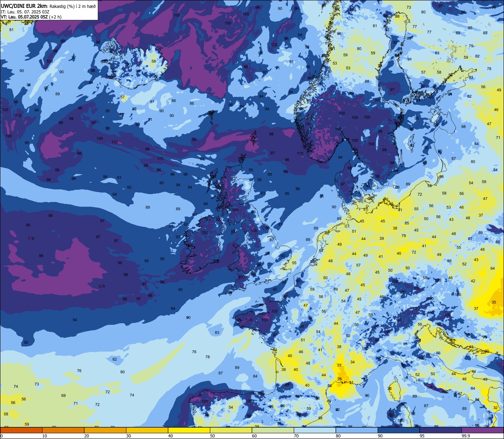The image size is (504, 439).
Task: Pick the light green 60–70 legend swatch
Action: (x=273, y=430)
